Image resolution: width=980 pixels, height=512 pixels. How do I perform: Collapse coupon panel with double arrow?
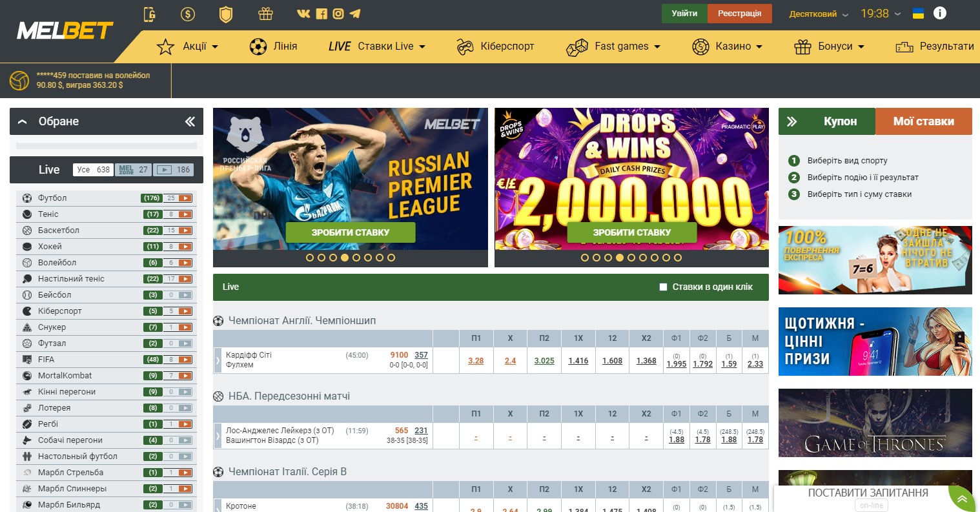tap(792, 121)
